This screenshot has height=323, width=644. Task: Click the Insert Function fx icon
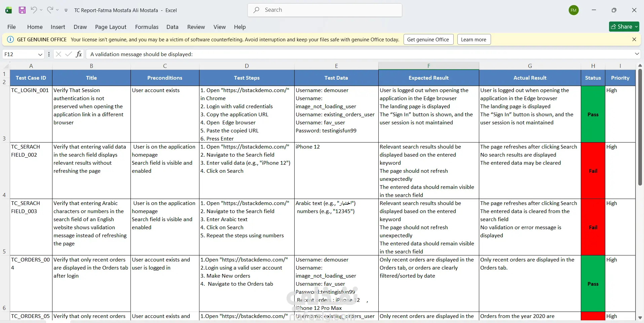pyautogui.click(x=79, y=54)
